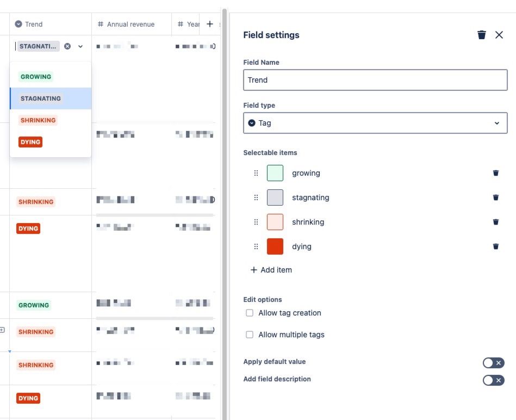The image size is (516, 420).
Task: Grab the drag handle for 'dying' item
Action: (256, 246)
